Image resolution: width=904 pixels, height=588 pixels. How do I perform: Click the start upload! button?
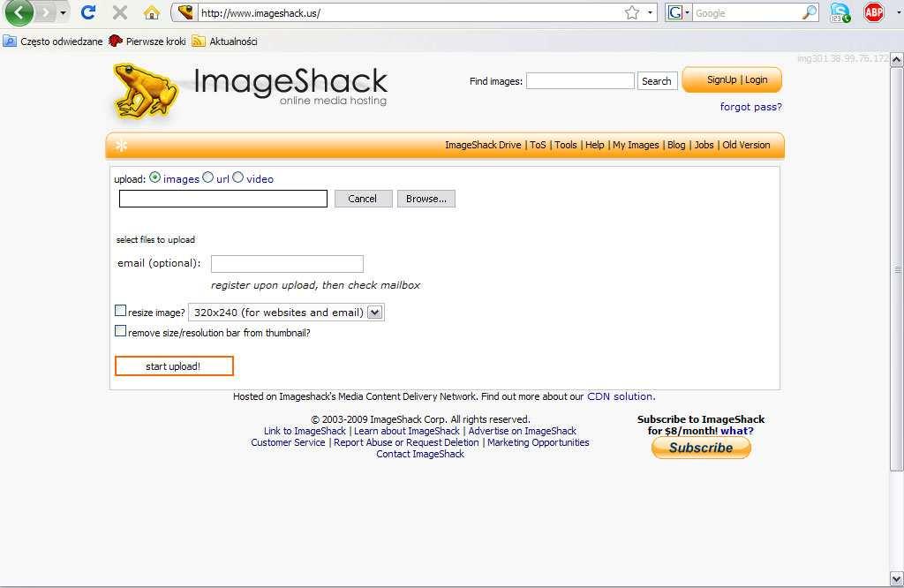point(174,366)
